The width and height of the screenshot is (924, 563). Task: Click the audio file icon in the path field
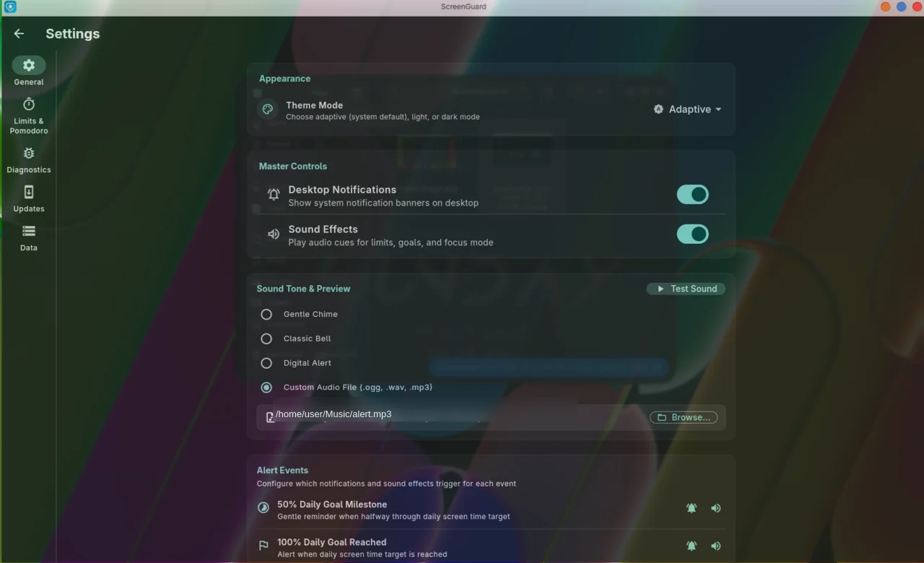270,417
